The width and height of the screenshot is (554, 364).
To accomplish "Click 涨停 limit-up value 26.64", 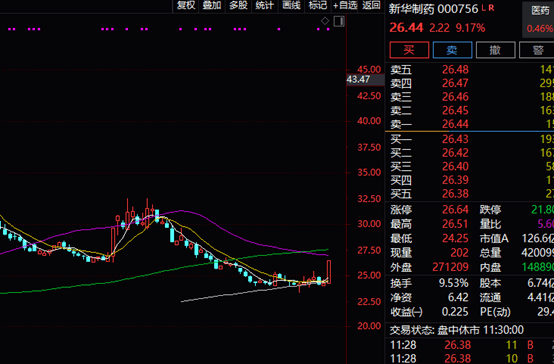I will 455,210.
